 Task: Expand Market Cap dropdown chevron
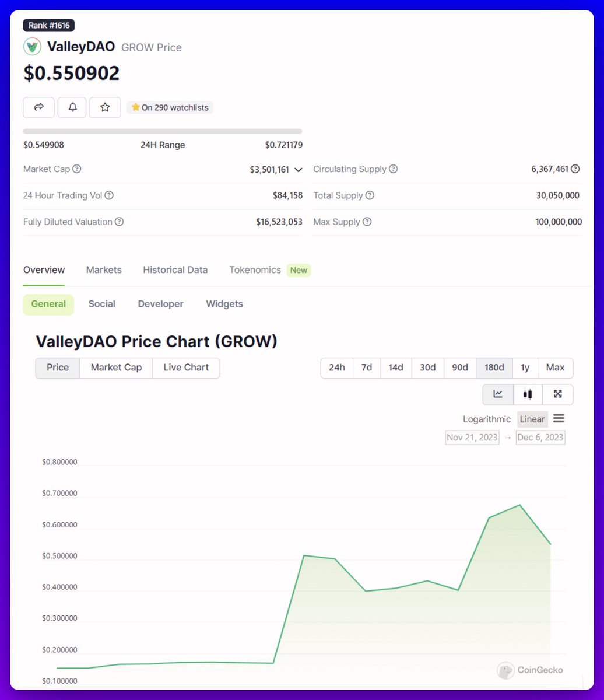[299, 170]
